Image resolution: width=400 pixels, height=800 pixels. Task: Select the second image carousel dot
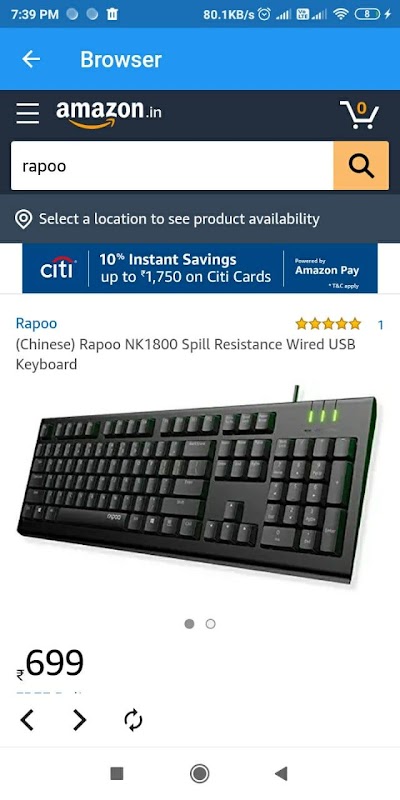(x=210, y=624)
